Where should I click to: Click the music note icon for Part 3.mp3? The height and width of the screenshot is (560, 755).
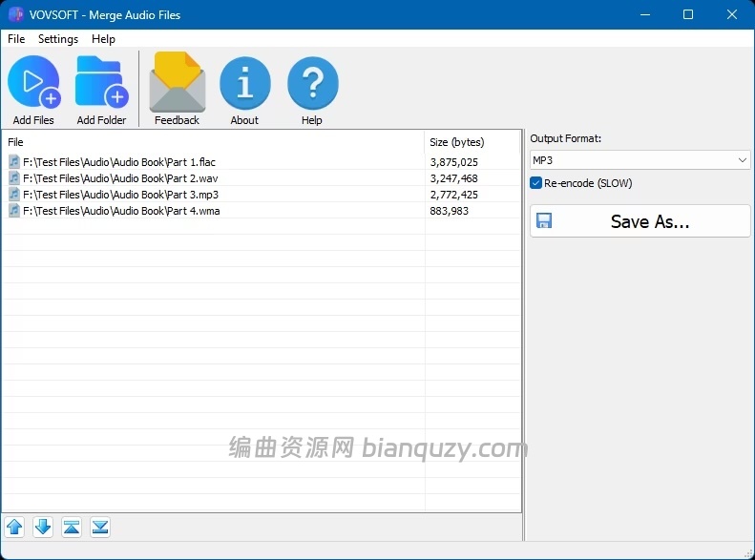14,195
